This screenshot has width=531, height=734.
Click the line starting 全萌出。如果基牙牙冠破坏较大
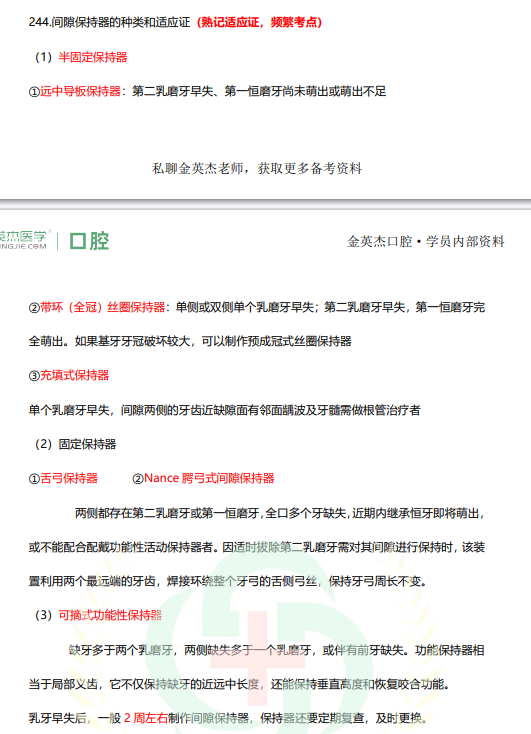coord(190,341)
